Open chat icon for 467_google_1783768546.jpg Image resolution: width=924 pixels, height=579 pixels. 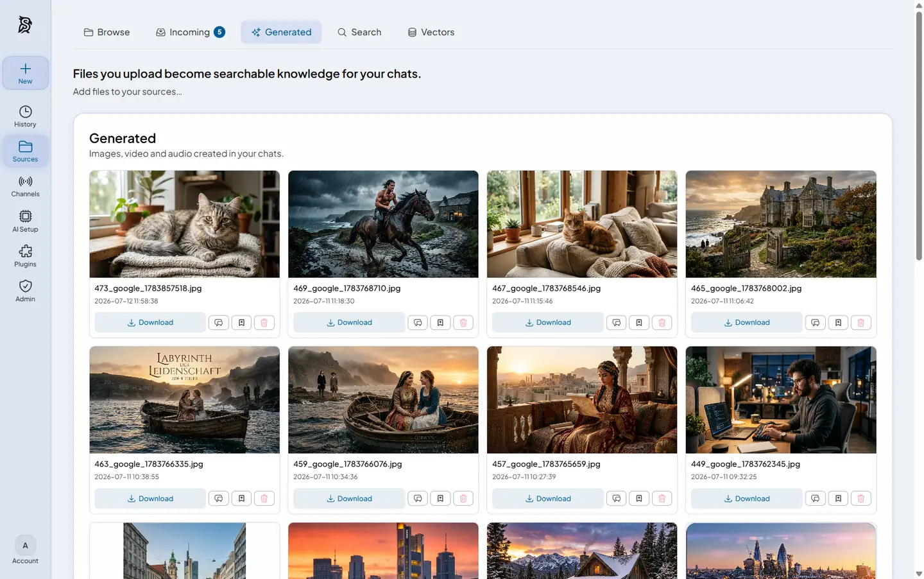pos(616,322)
